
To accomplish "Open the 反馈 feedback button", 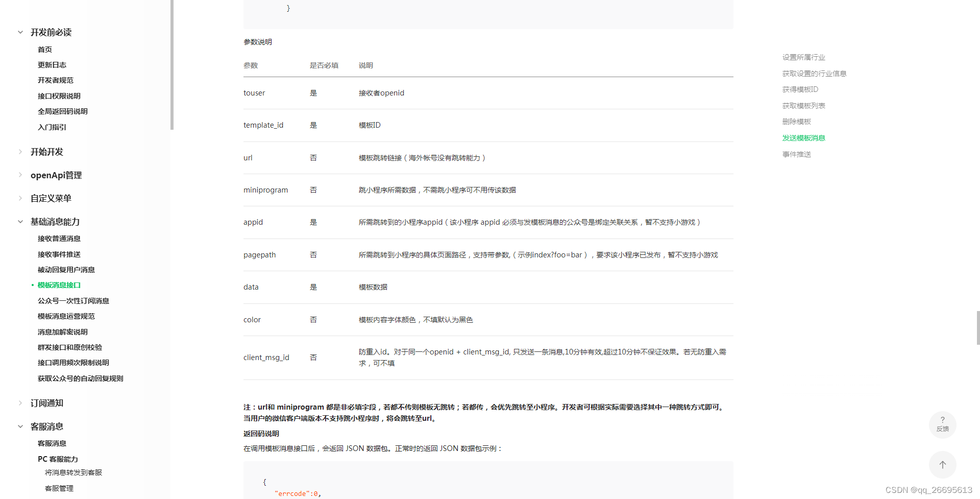I will tap(942, 425).
